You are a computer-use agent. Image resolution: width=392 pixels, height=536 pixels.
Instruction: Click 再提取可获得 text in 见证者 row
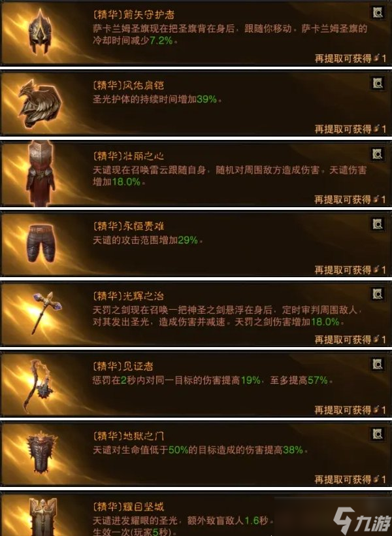(x=343, y=410)
